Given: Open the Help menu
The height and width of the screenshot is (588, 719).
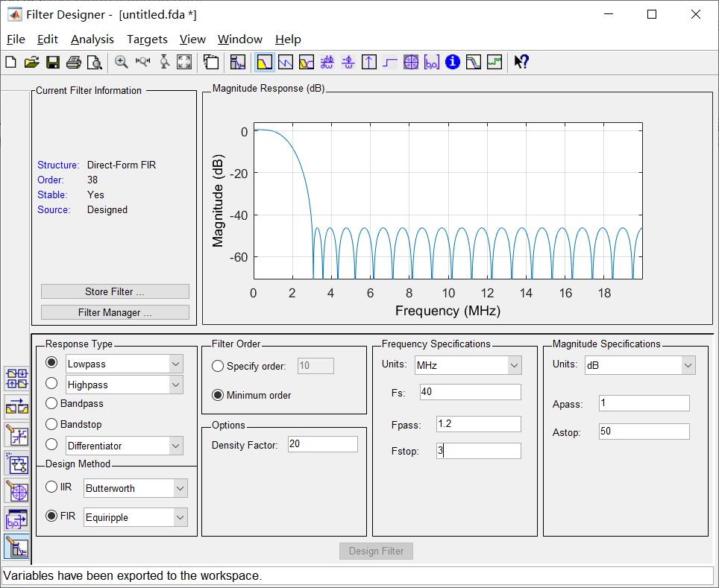Looking at the screenshot, I should coord(288,39).
